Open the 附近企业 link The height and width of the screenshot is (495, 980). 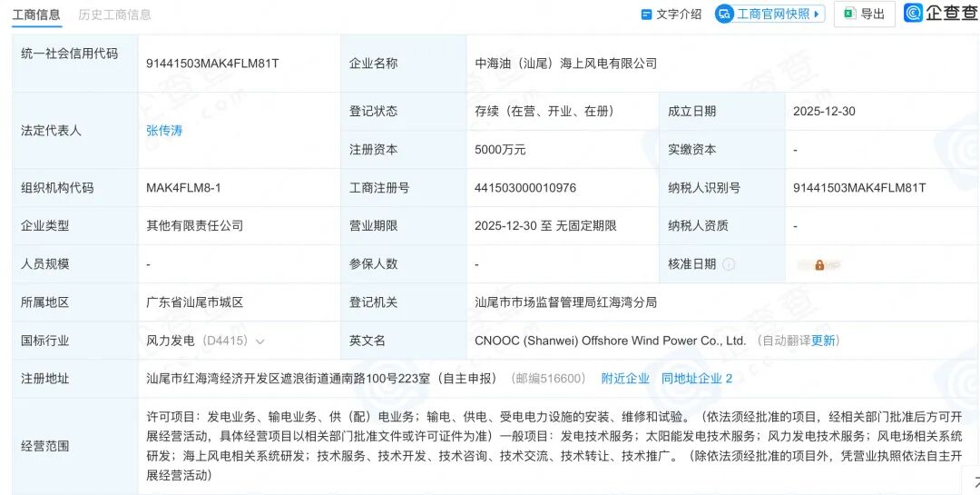click(x=625, y=379)
